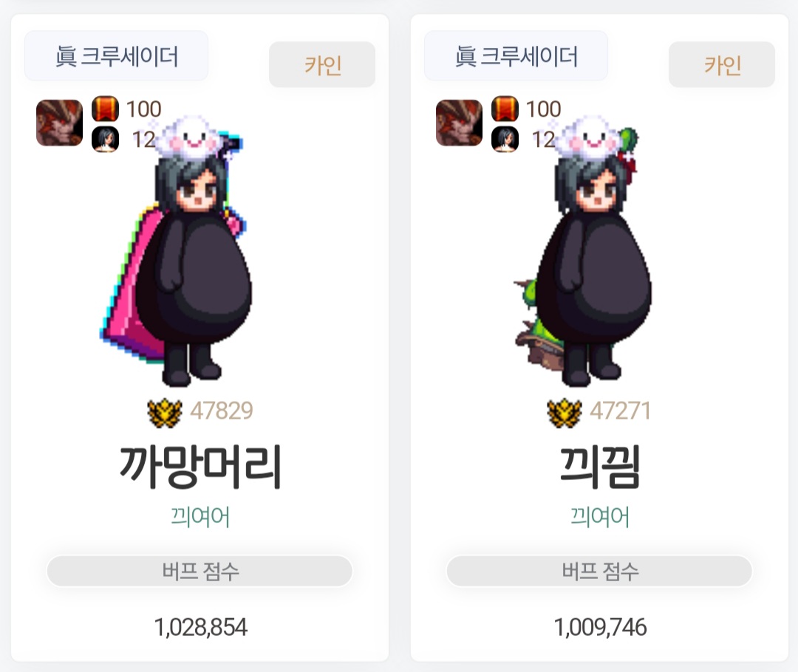The height and width of the screenshot is (672, 798).
Task: Click the small character face icon on right card
Action: pos(505,140)
